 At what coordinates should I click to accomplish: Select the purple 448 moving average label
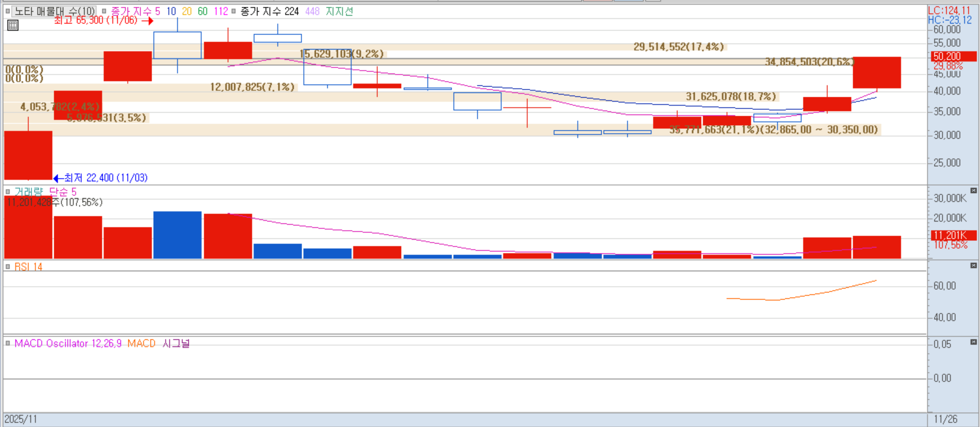coord(312,11)
